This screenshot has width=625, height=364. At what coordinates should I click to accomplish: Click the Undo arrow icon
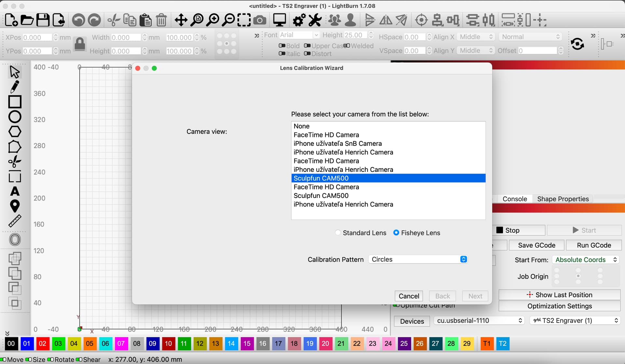pos(78,20)
